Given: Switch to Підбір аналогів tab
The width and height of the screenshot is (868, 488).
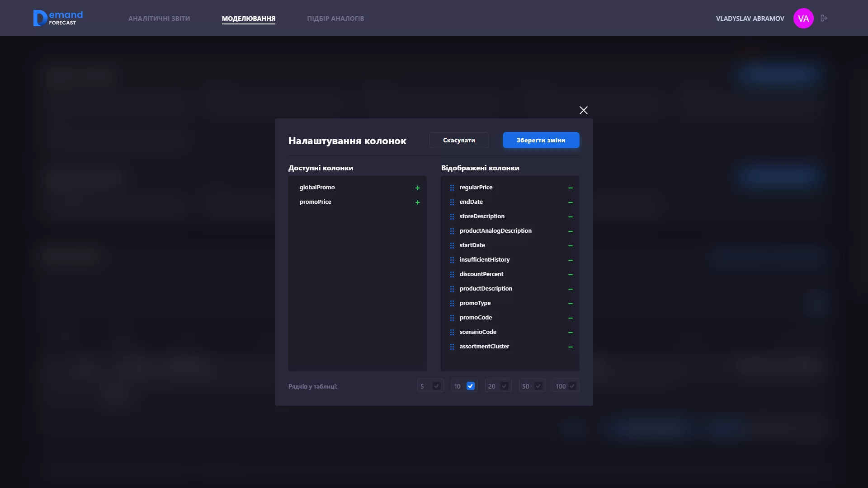Looking at the screenshot, I should 335,19.
